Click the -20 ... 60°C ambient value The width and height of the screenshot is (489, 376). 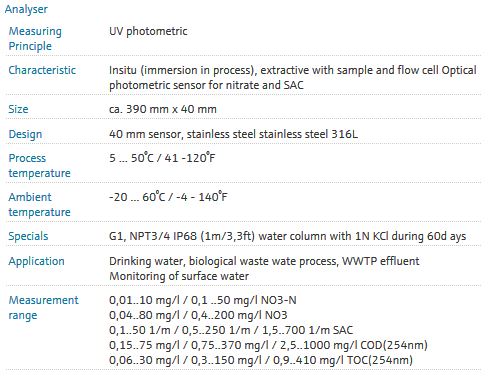coord(168,197)
